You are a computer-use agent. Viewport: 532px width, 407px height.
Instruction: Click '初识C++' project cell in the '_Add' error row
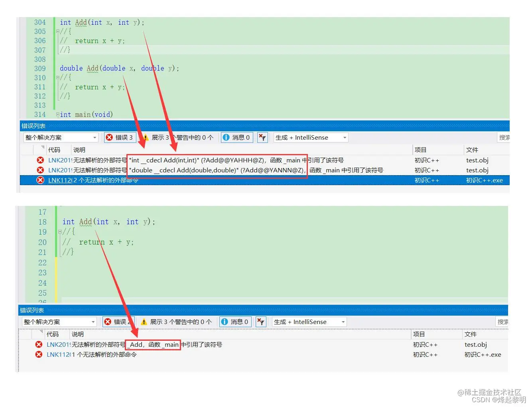(425, 344)
